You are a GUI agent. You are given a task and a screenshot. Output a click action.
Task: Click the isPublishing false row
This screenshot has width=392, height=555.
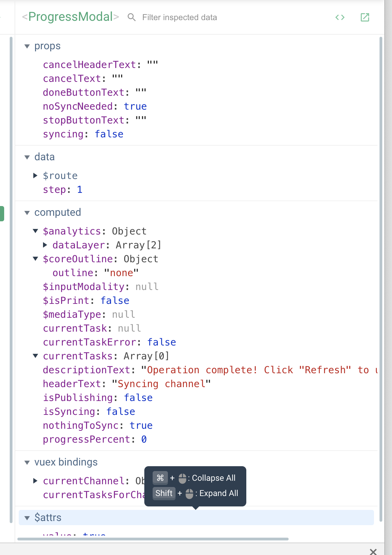click(x=98, y=398)
